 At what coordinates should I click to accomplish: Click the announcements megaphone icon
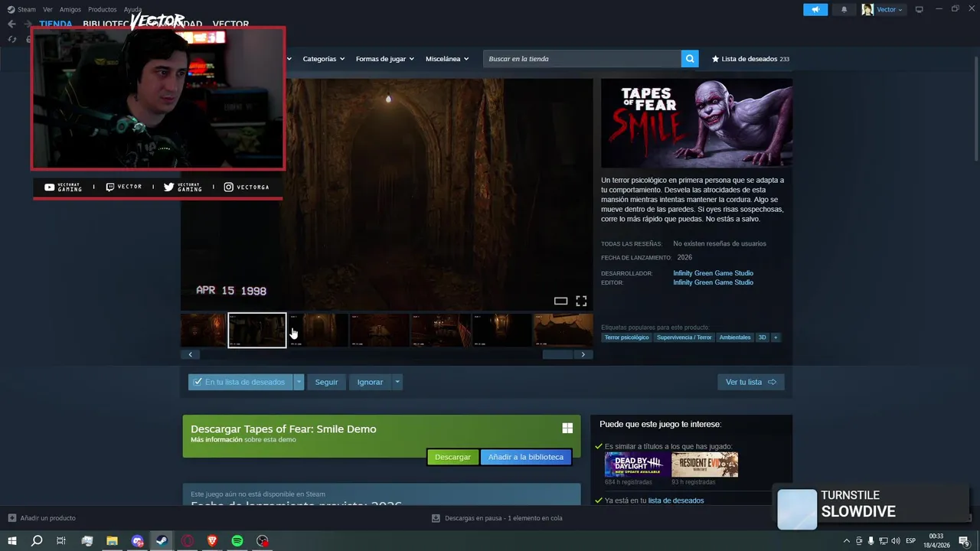point(815,9)
